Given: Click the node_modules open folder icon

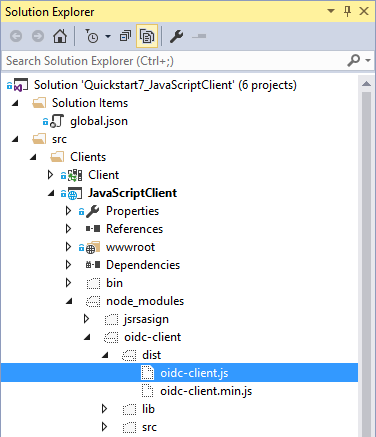Looking at the screenshot, I should (93, 301).
